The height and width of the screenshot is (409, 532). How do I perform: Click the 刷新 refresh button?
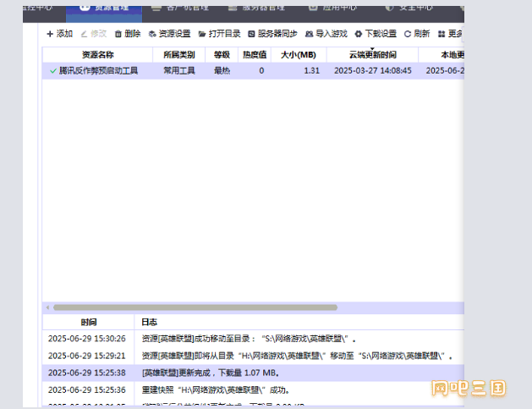(417, 34)
